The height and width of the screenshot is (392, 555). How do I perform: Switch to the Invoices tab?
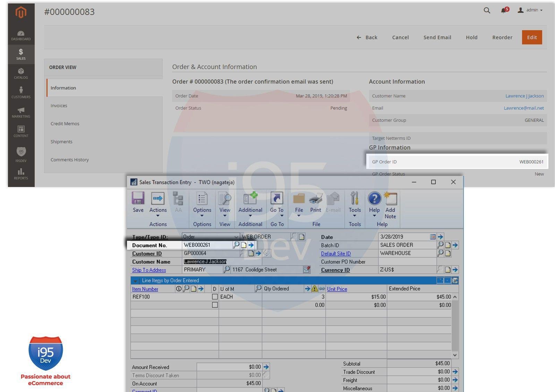tap(59, 106)
